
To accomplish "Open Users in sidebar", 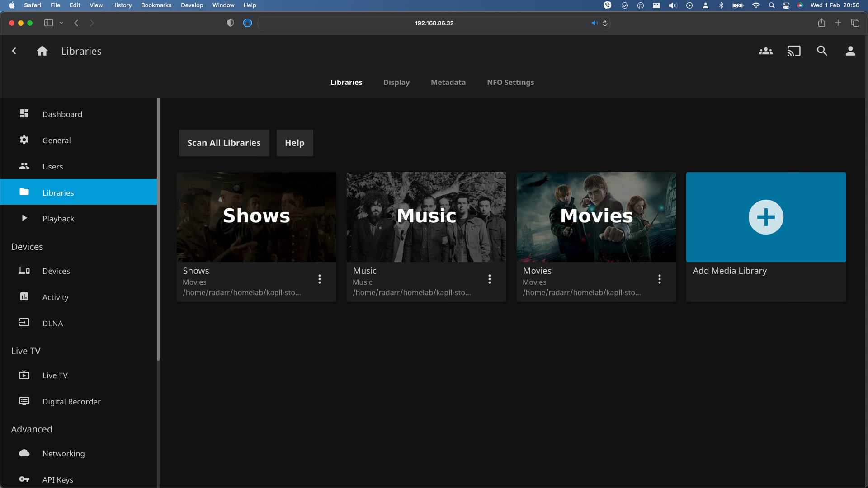I will 79,167.
